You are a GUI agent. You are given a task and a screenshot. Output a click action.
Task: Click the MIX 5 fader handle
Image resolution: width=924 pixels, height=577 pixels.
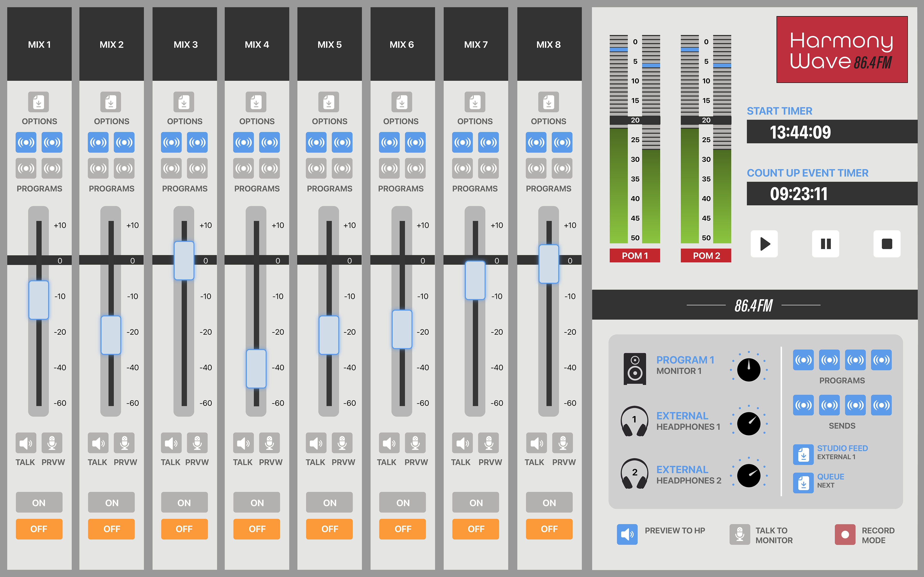pyautogui.click(x=329, y=335)
